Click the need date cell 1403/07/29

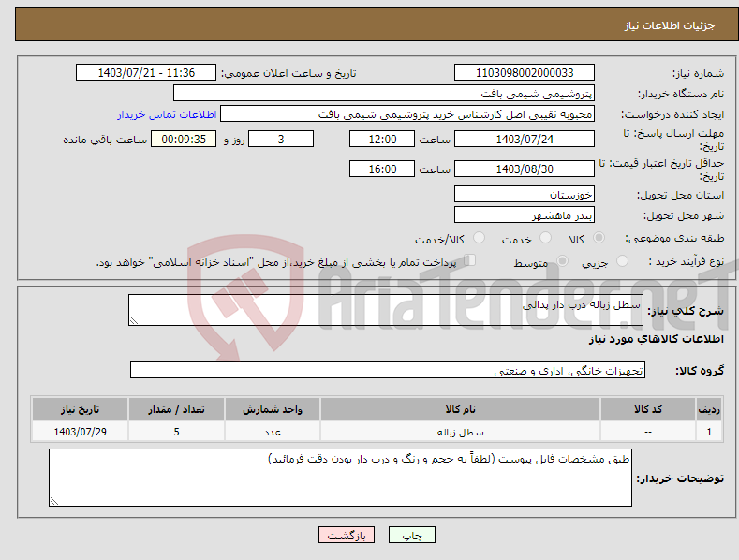(x=81, y=432)
